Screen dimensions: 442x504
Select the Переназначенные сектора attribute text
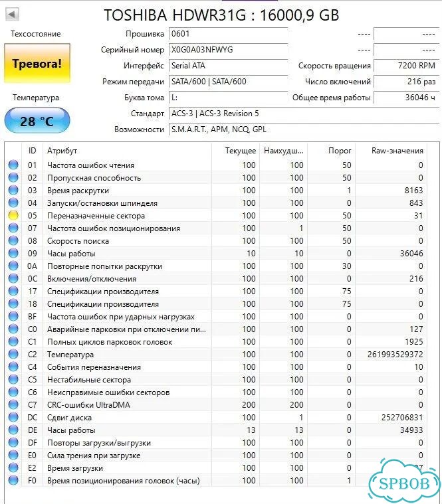point(96,216)
